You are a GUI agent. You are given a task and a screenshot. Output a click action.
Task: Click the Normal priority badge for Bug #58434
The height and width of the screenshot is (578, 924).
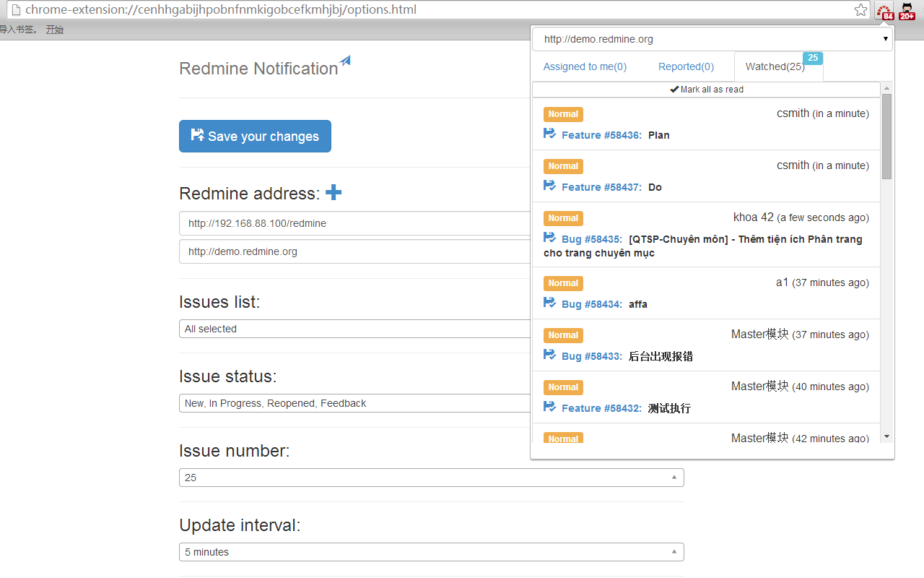[x=563, y=283]
